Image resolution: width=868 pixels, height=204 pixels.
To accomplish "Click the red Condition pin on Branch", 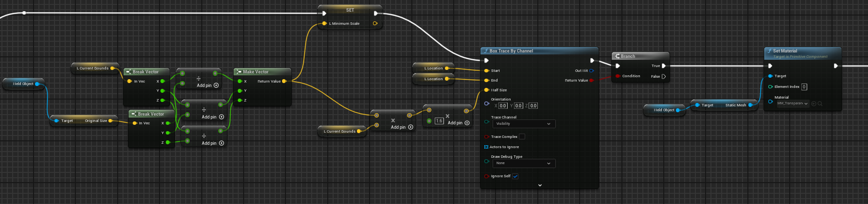I will point(618,76).
